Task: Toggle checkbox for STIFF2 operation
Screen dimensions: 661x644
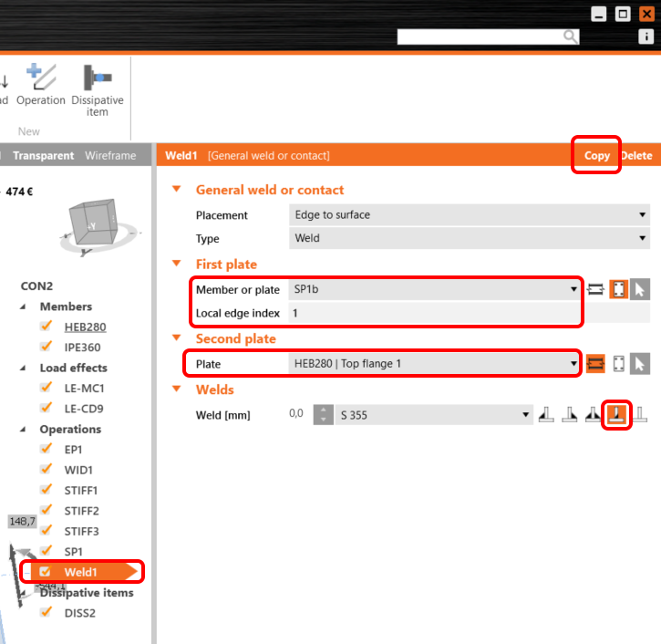Action: click(x=46, y=510)
